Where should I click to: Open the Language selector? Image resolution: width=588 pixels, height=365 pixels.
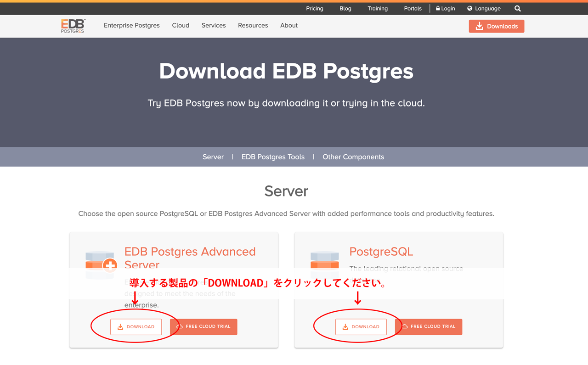click(x=484, y=8)
